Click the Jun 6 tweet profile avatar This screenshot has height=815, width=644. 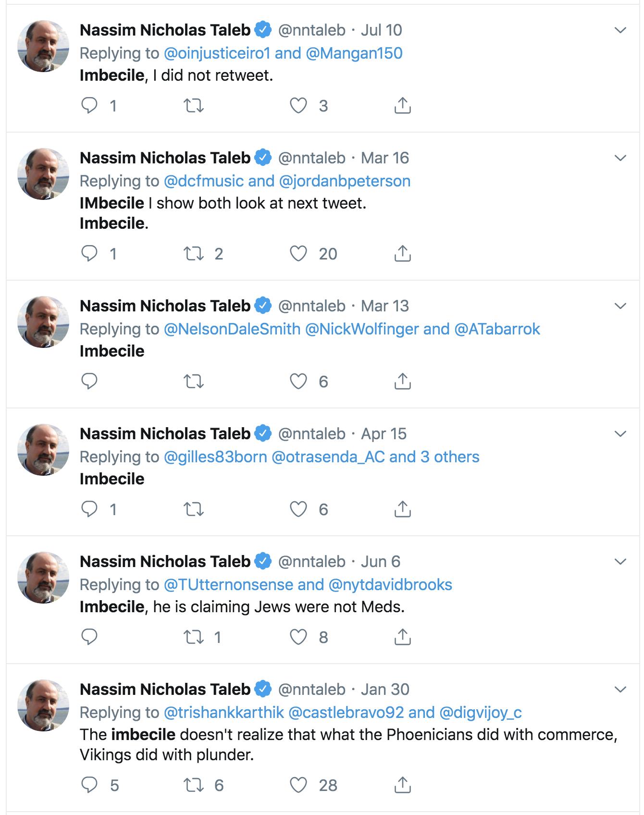click(x=43, y=577)
